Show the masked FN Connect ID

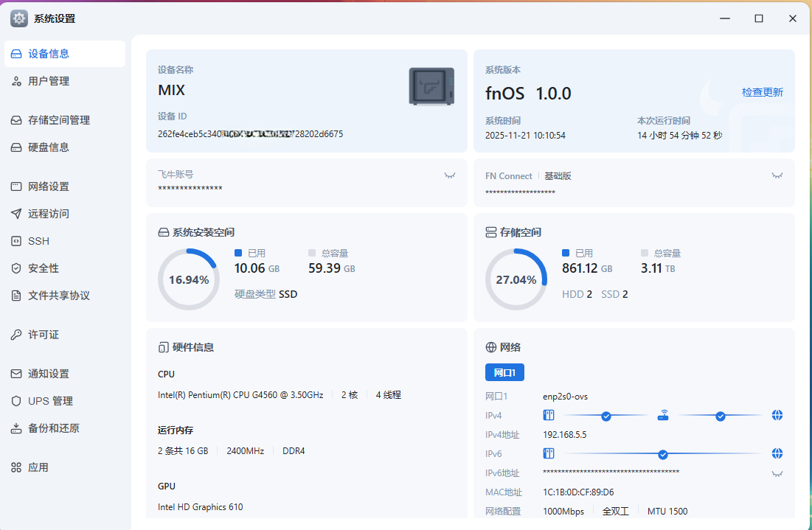(777, 175)
